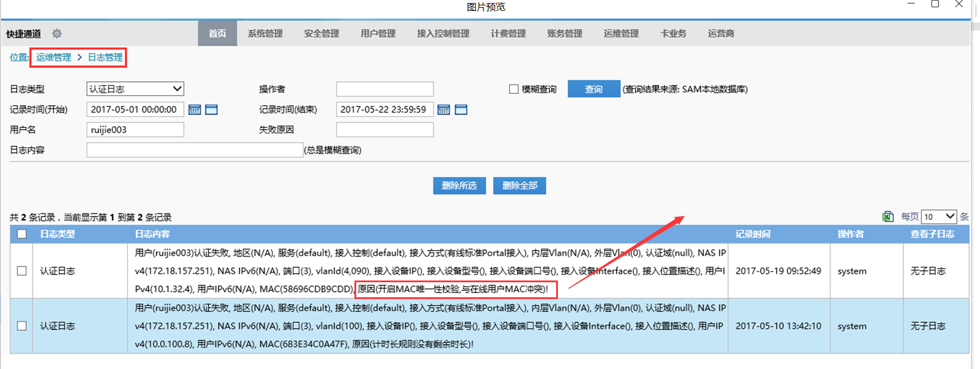
Task: Select the timestamp 2017-05-19 09:52:49
Action: pyautogui.click(x=778, y=271)
